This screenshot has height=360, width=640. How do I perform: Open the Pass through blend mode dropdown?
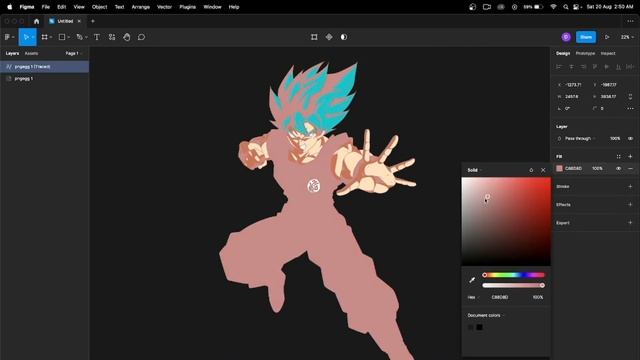580,139
